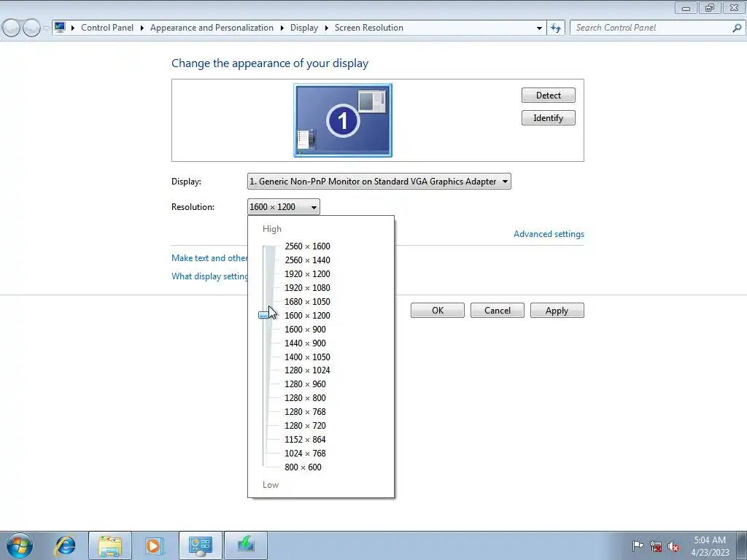Launch Internet Explorer from the taskbar
Viewport: 747px width, 560px height.
click(x=65, y=545)
